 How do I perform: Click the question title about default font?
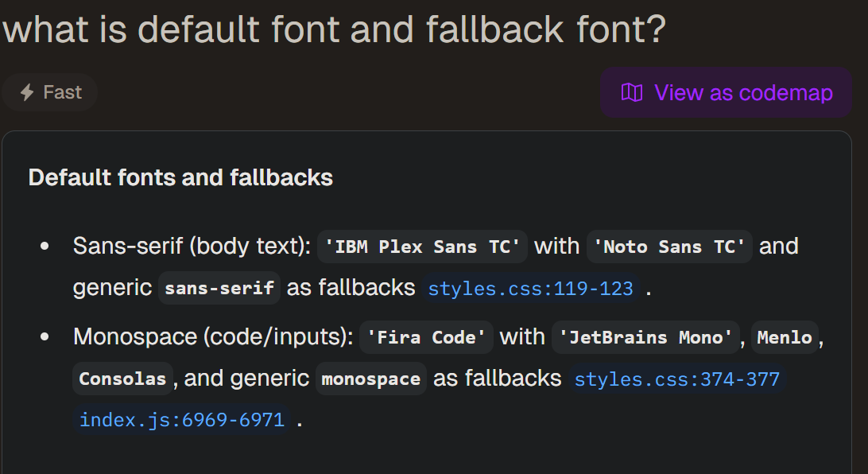pyautogui.click(x=334, y=29)
